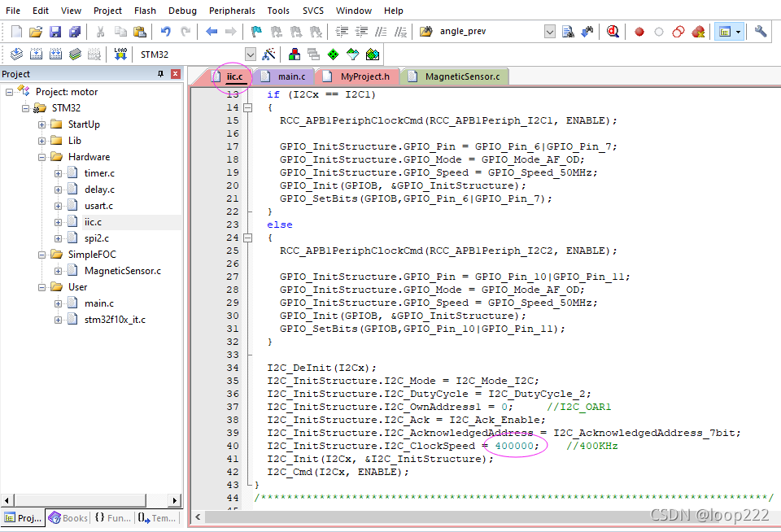Select spi2.c in project tree

tap(97, 238)
